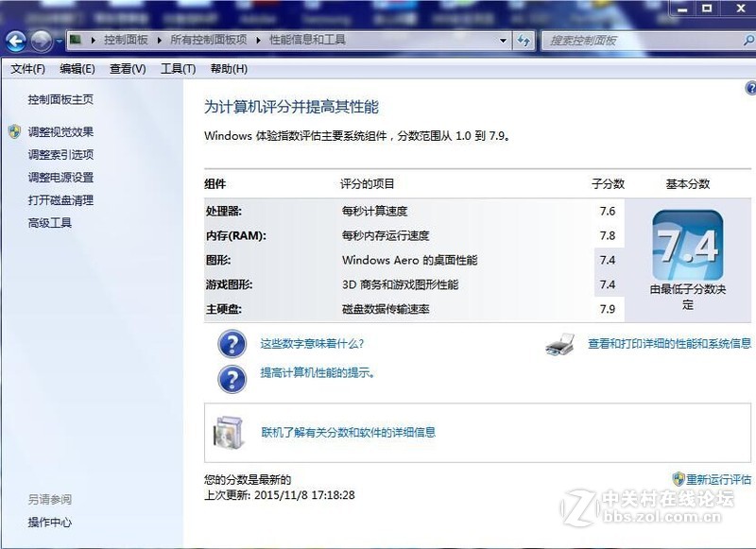Maximize the control panel window
Screen dimensions: 756x549
[x=707, y=9]
